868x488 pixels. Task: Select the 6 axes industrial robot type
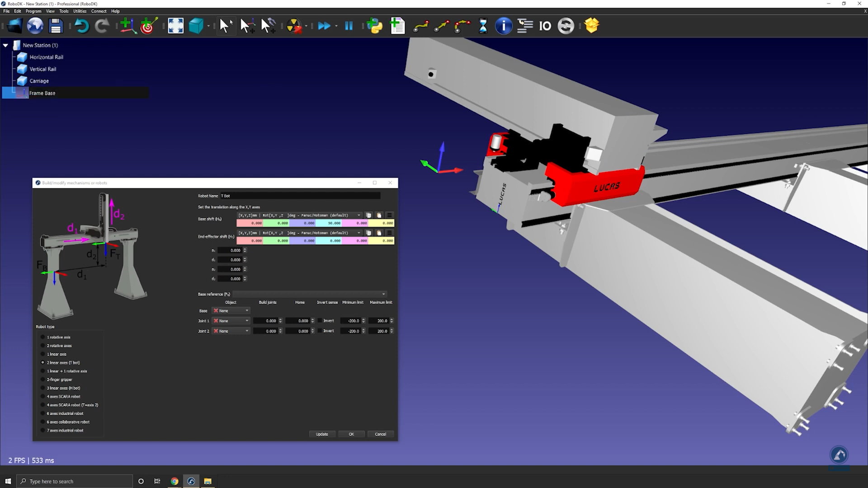[43, 413]
